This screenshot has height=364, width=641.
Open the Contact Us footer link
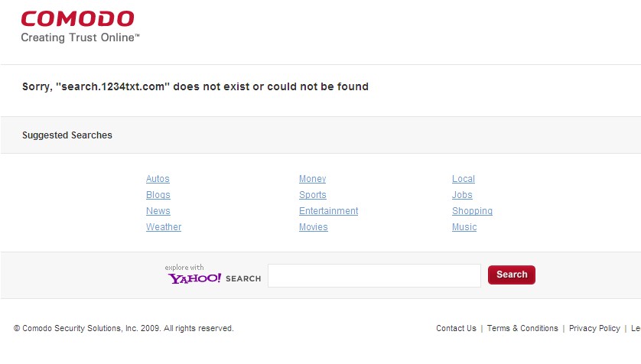click(x=456, y=329)
